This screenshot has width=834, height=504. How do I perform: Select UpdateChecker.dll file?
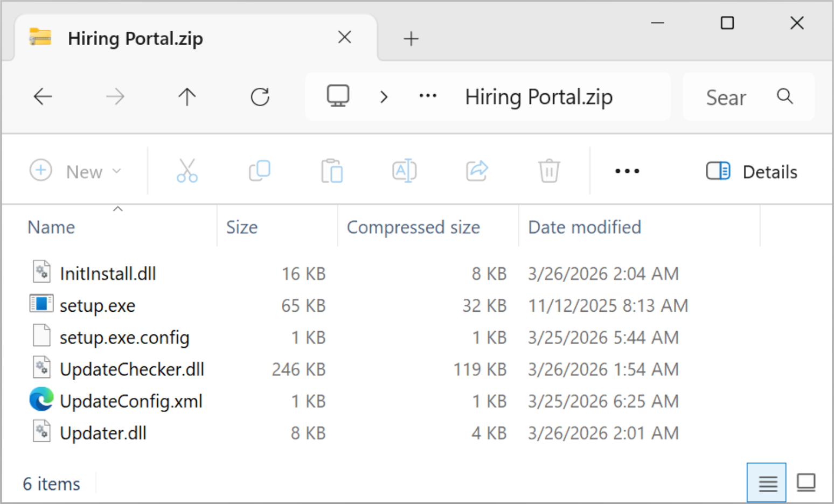pos(132,369)
